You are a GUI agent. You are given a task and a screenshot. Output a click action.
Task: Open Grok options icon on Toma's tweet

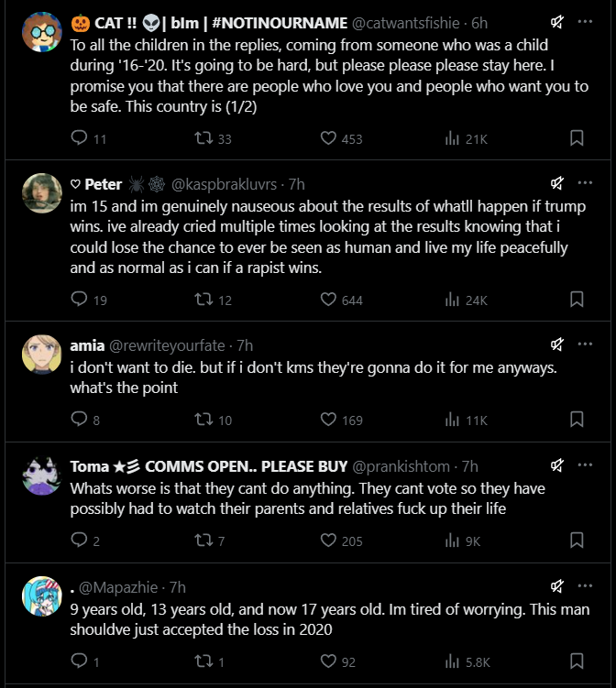coord(556,465)
